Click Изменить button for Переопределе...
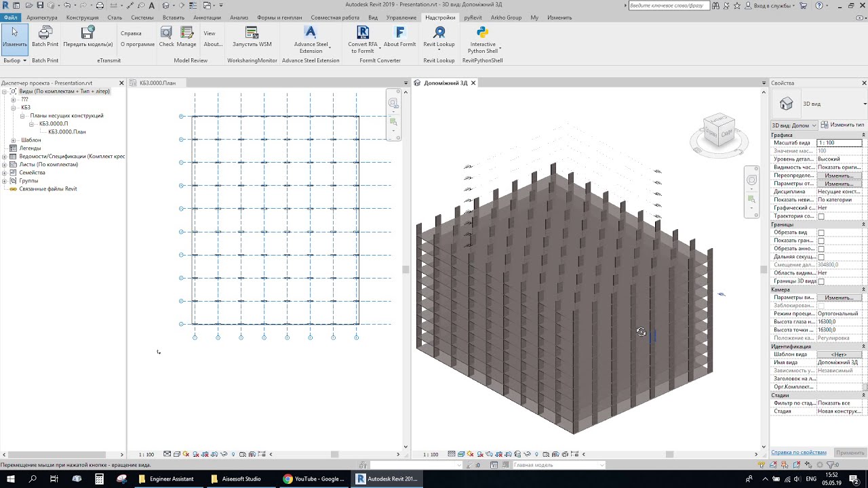 [839, 176]
